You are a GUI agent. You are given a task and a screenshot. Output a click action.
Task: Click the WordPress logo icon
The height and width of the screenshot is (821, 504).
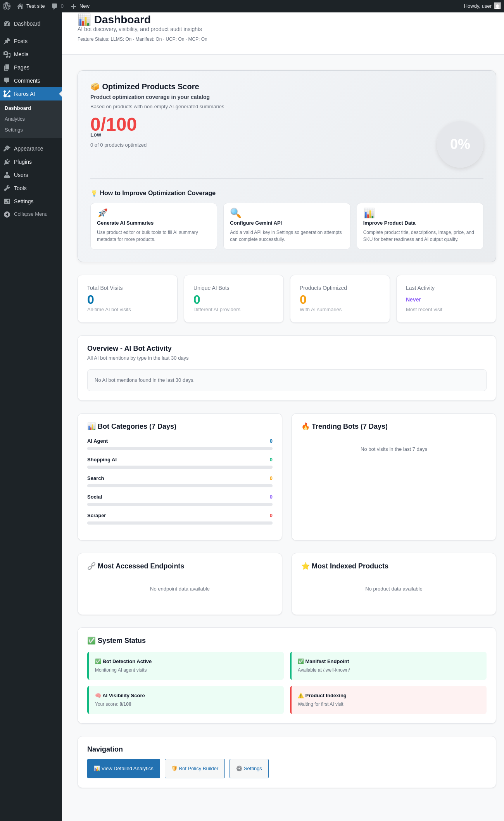tap(7, 6)
